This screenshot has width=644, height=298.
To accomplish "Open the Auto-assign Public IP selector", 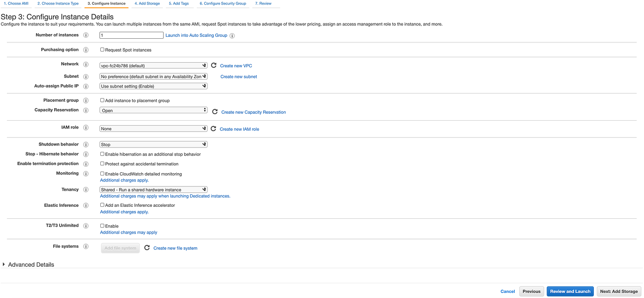I will pyautogui.click(x=153, y=86).
